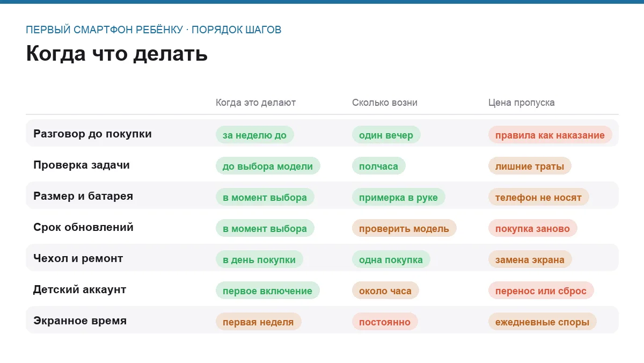Click the 'в день покупки' pill
Screen dimensions: 644x363
(x=259, y=259)
